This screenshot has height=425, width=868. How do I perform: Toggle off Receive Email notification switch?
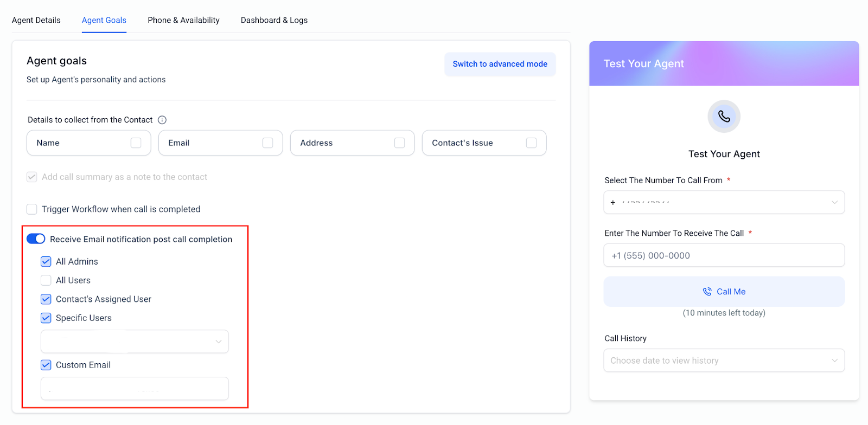tap(36, 239)
